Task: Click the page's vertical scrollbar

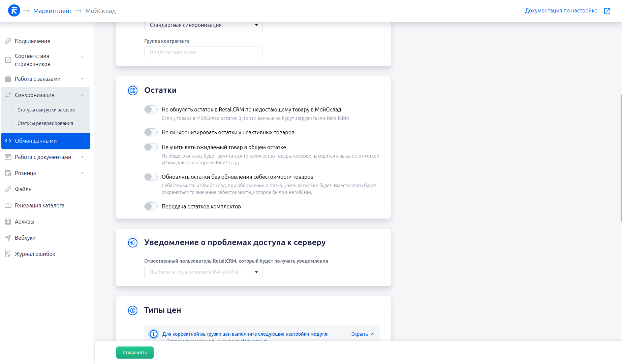Action: [621, 158]
